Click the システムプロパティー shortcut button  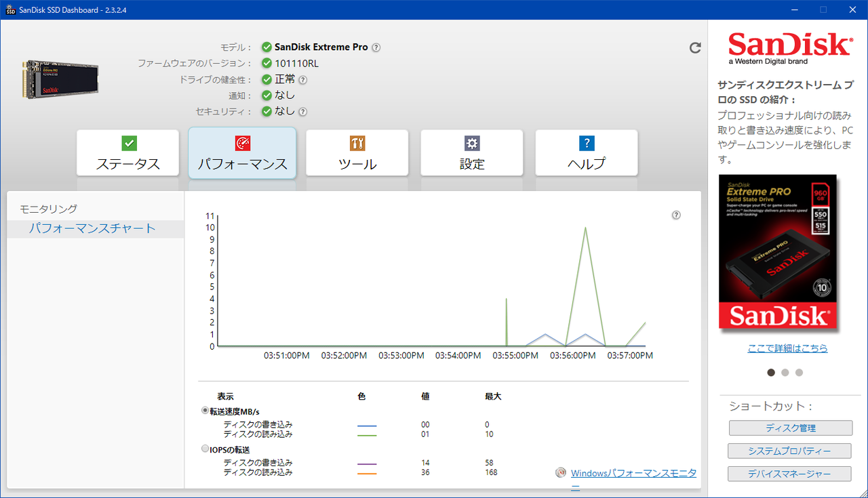click(789, 451)
